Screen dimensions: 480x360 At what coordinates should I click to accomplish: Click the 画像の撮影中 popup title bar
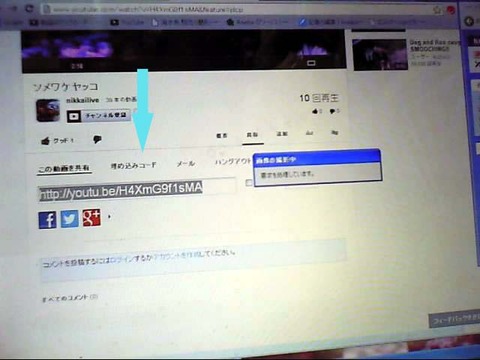point(317,159)
